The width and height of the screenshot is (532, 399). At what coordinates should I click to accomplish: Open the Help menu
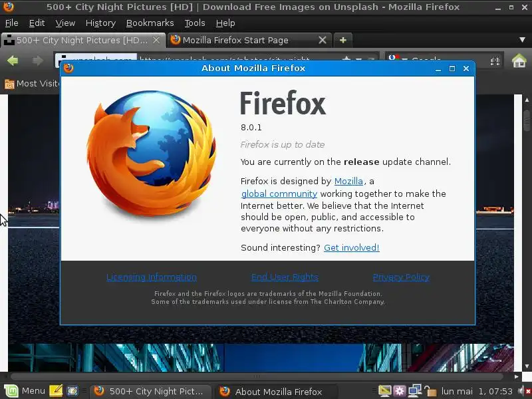coord(225,23)
